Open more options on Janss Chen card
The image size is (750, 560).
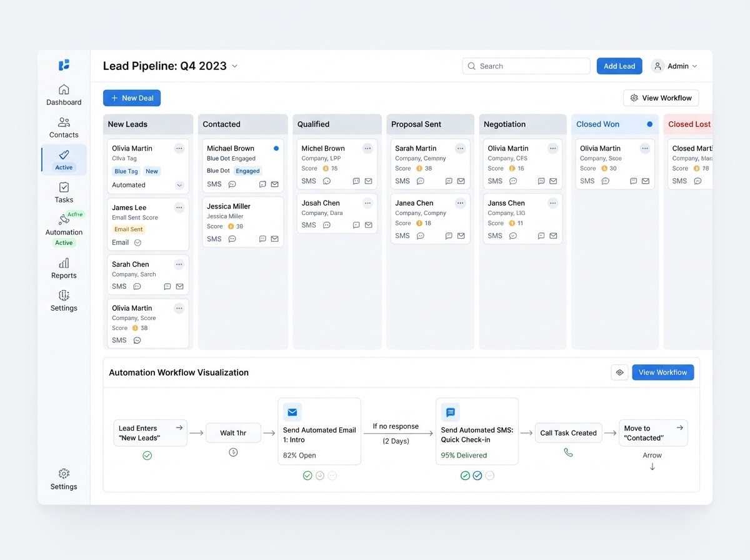[553, 202]
